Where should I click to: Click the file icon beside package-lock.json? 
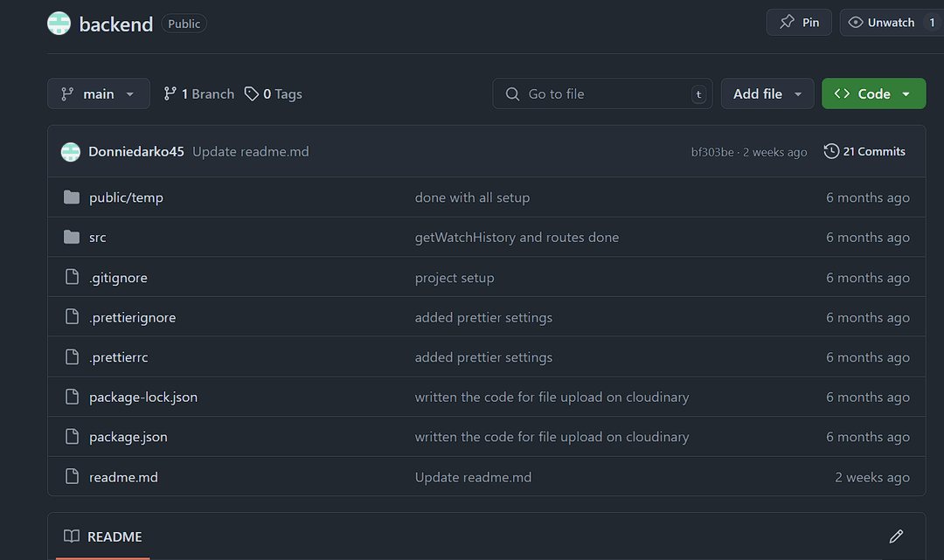pos(72,397)
